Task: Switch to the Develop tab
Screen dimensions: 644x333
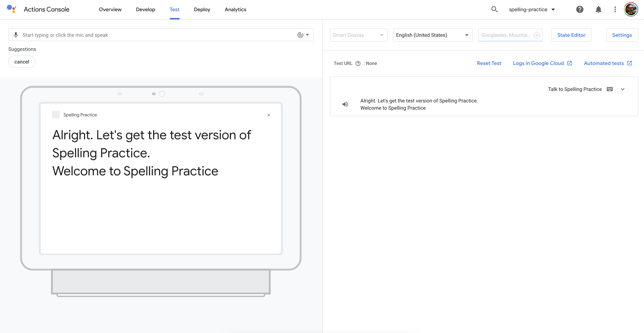Action: 145,10
